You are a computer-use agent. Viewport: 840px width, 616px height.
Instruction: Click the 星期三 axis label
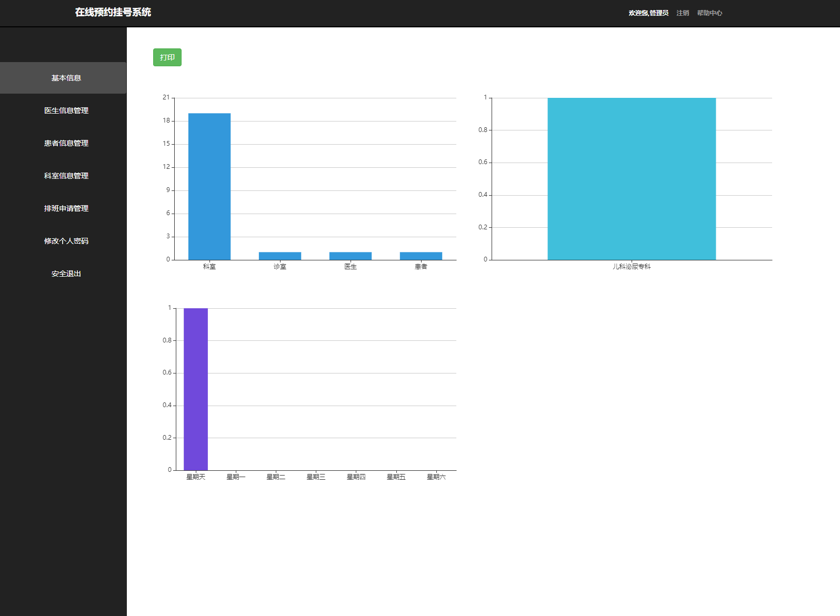(x=316, y=477)
